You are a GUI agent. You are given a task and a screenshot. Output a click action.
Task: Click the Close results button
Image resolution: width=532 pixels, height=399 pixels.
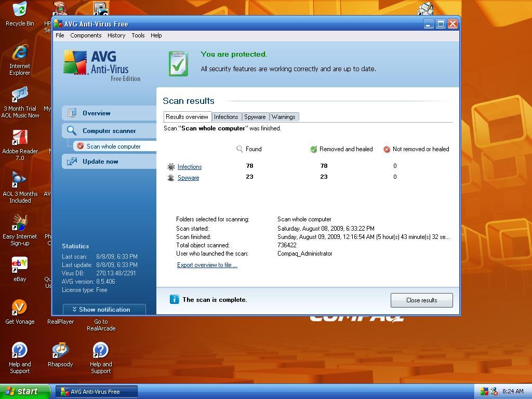[421, 300]
